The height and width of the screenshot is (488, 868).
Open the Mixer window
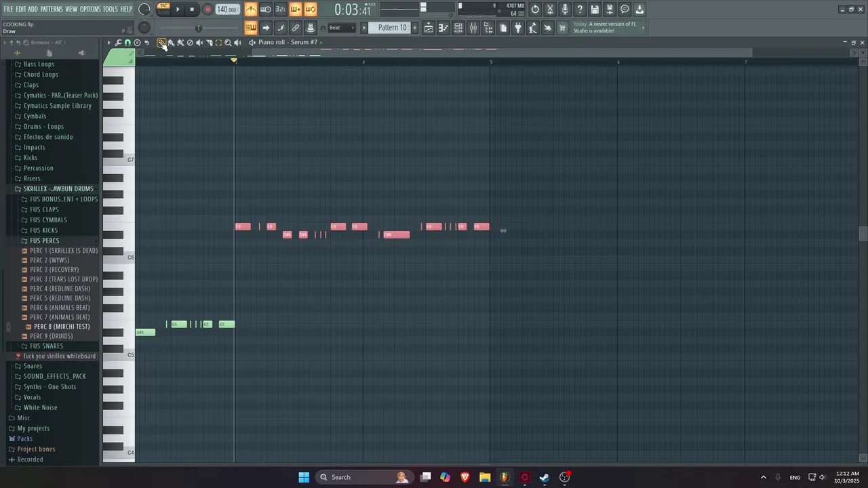tap(473, 28)
